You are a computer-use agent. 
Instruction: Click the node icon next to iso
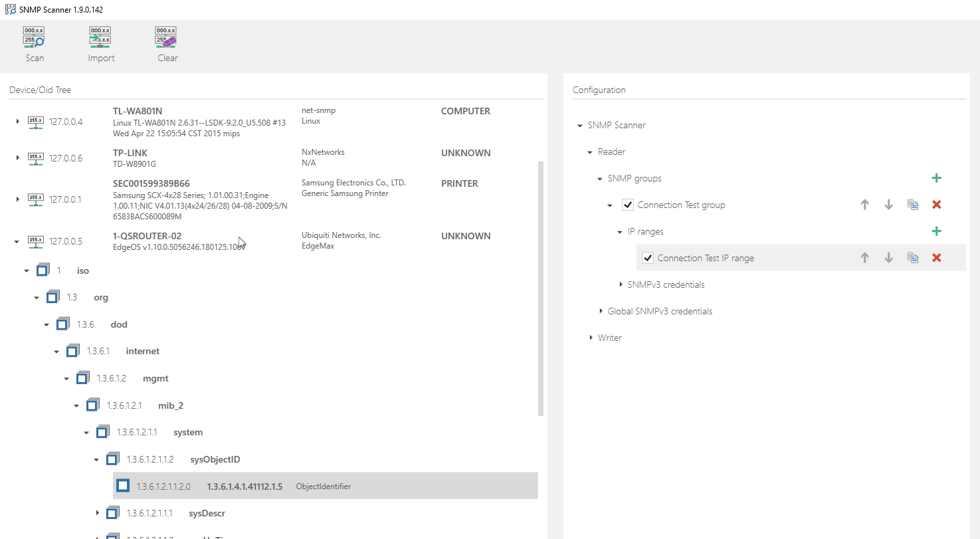click(43, 270)
